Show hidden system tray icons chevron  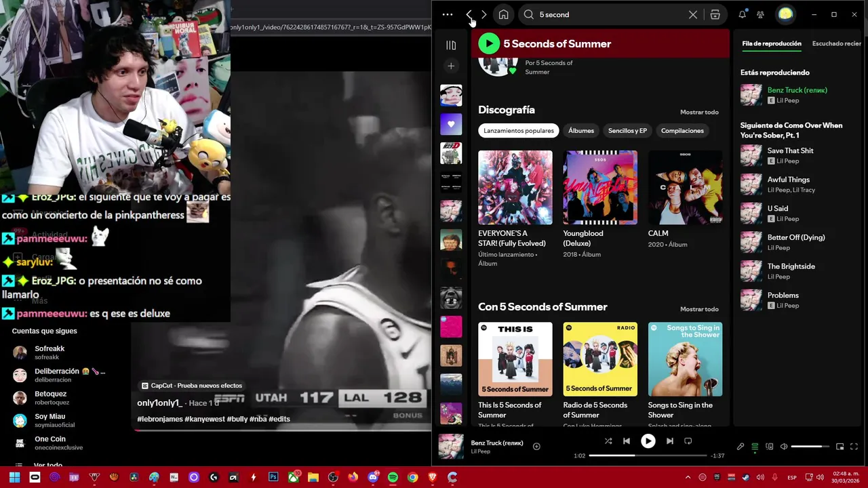tap(688, 478)
